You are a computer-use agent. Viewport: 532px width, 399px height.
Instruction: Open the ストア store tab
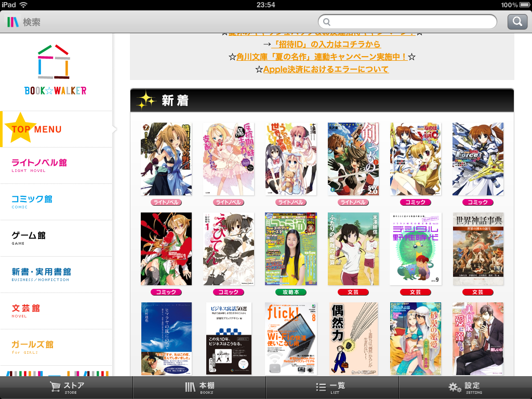coord(66,388)
